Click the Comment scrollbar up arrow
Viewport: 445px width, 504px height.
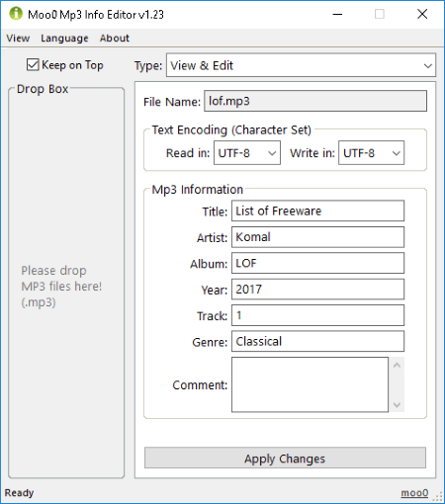tap(397, 365)
